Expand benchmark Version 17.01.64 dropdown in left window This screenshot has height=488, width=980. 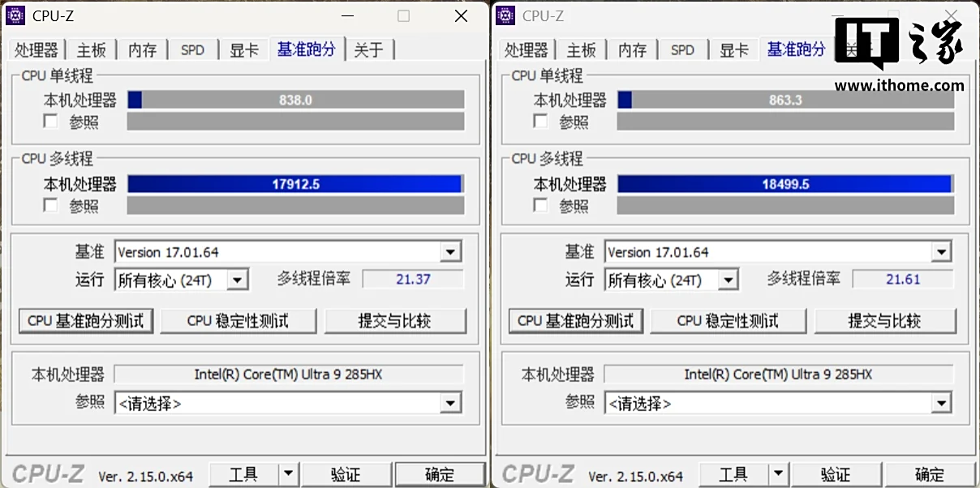(x=451, y=252)
